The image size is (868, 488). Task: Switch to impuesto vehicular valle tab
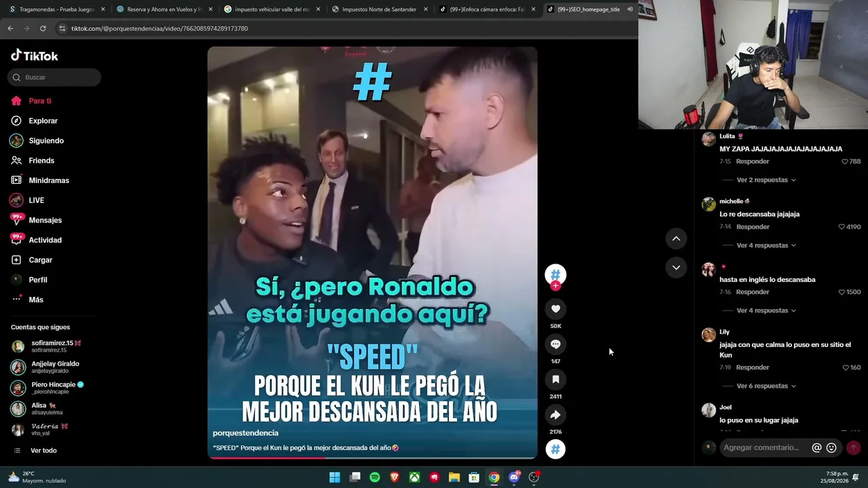click(x=271, y=9)
